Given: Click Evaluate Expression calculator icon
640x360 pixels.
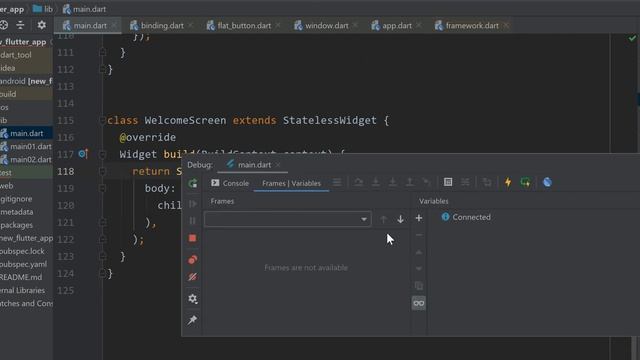Looking at the screenshot, I should 448,182.
